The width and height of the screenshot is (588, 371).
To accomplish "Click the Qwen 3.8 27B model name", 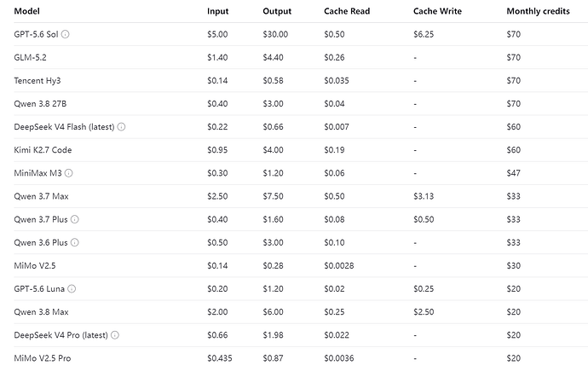I will (x=40, y=103).
